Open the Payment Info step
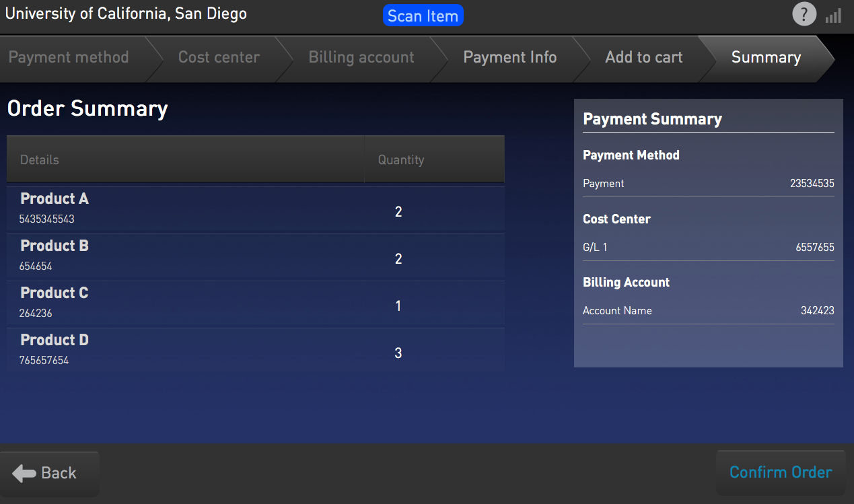 tap(509, 58)
